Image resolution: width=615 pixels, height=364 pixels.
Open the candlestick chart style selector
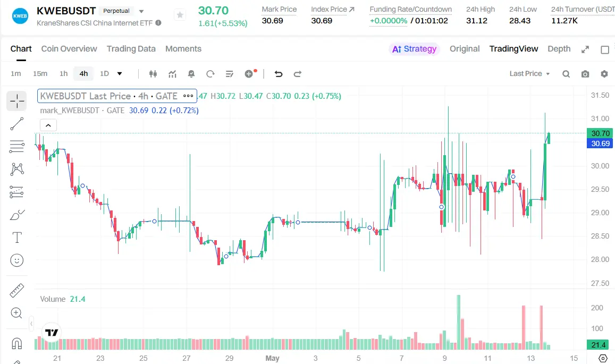(153, 74)
